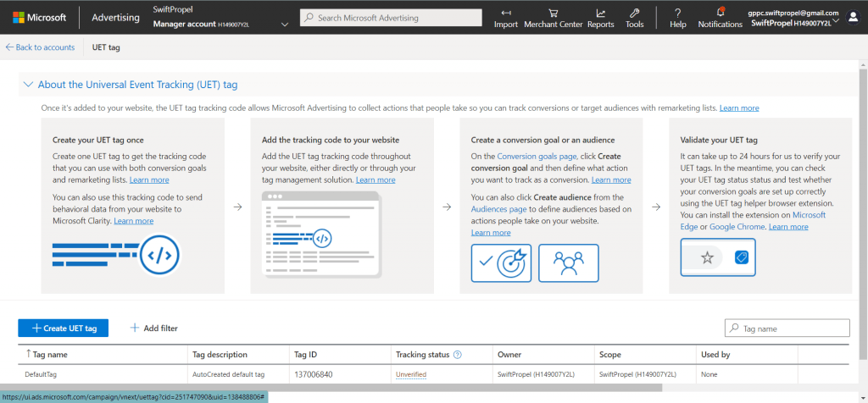
Task: Open the Audiences page link
Action: pyautogui.click(x=498, y=209)
